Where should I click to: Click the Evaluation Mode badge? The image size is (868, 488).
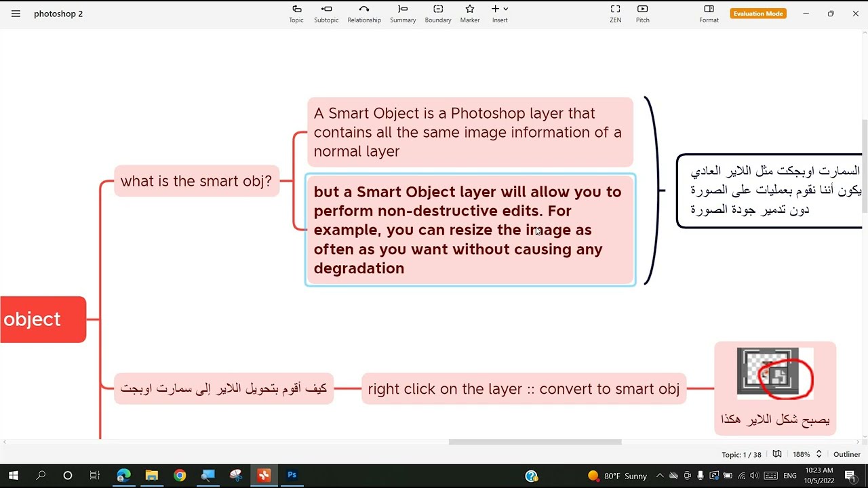pos(758,14)
